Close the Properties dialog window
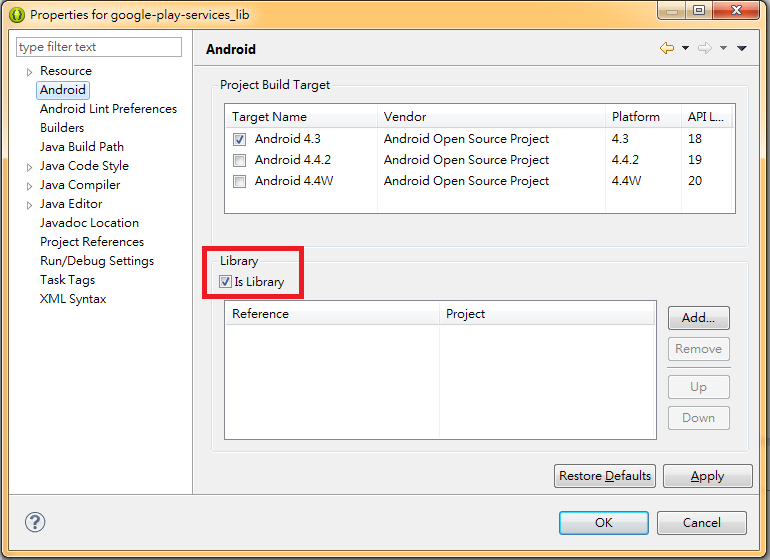This screenshot has height=560, width=770. pyautogui.click(x=737, y=10)
